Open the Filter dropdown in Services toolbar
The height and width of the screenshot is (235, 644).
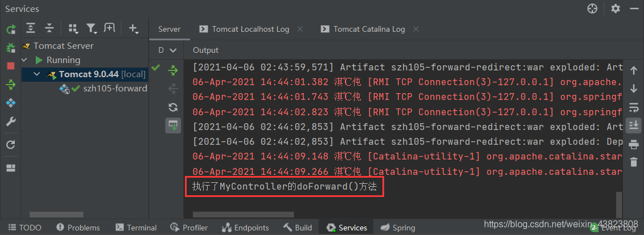(x=91, y=28)
